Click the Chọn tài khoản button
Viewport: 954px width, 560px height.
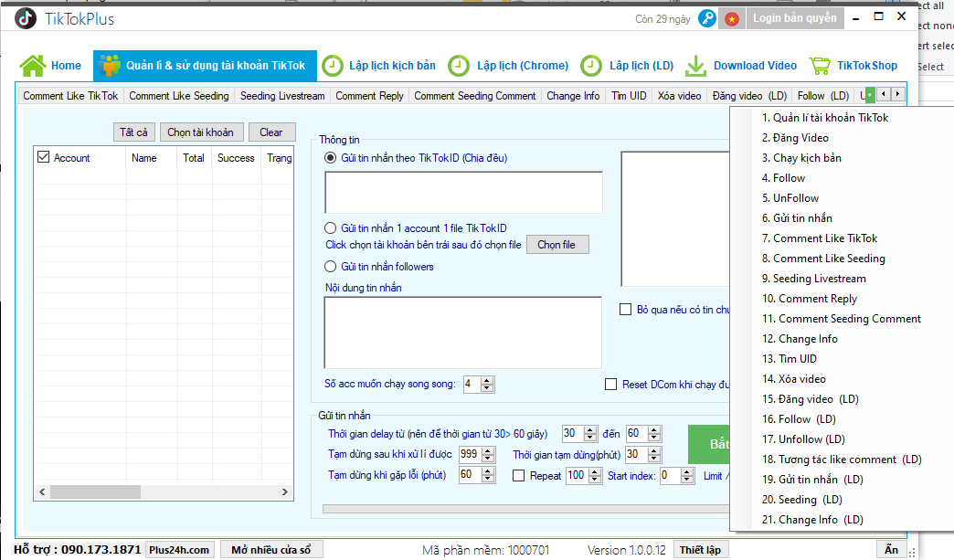click(x=201, y=132)
